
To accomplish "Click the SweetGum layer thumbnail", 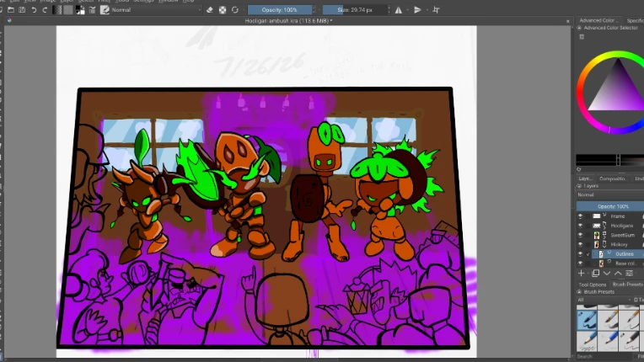I will [597, 236].
